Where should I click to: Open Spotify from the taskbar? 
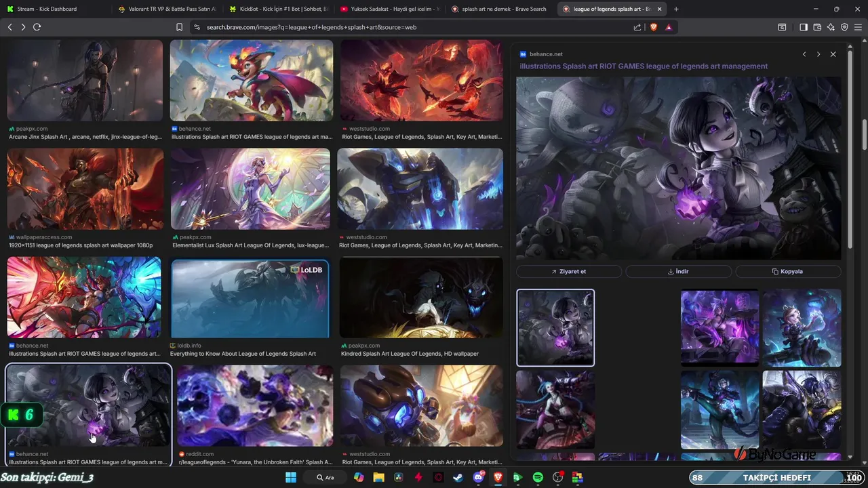538,477
